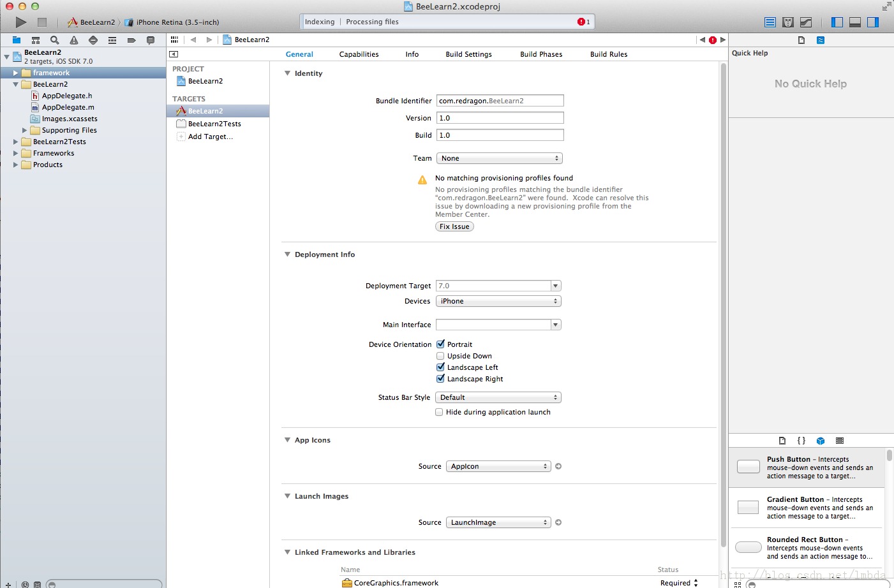Switch to the Capabilities tab
The height and width of the screenshot is (588, 894).
coord(359,54)
